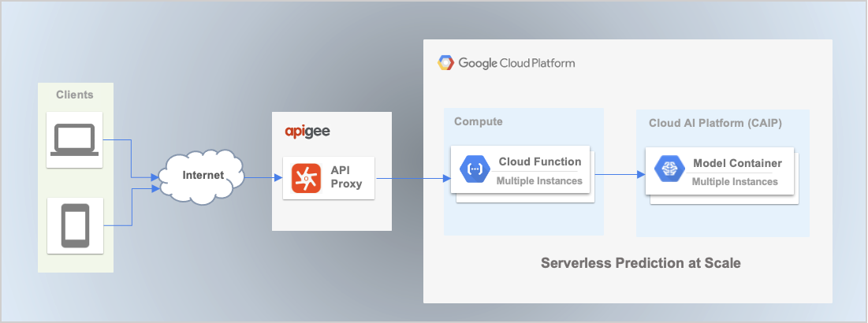Click the Cloud AI Platform (CAIP) label
868x323 pixels.
coord(715,124)
